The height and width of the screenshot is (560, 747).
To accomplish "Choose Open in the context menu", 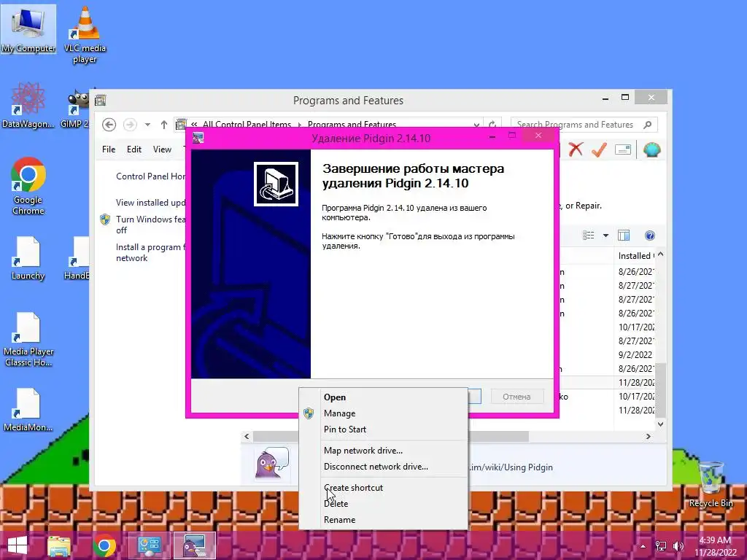I will tap(335, 397).
